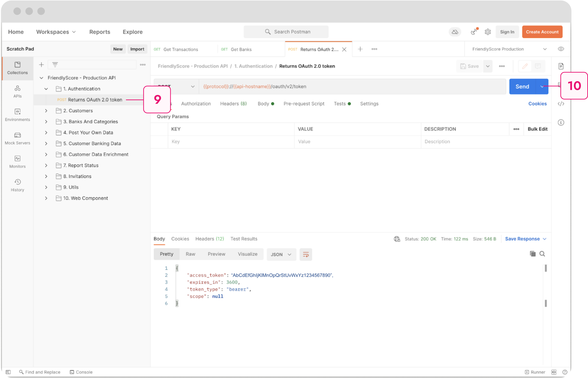588x378 pixels.
Task: Open the Monitors sidebar panel
Action: point(17,162)
